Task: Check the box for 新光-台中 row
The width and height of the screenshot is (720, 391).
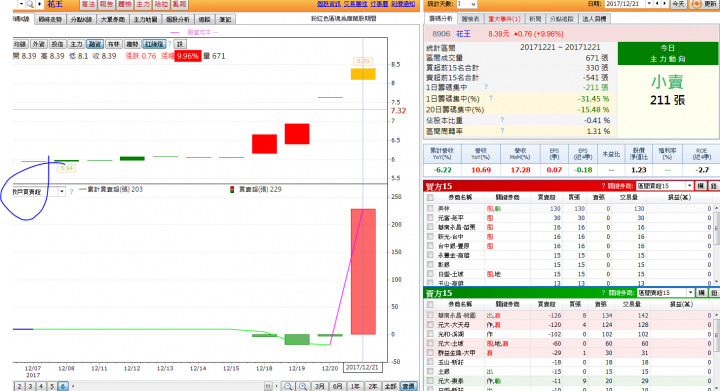Action: pyautogui.click(x=430, y=236)
